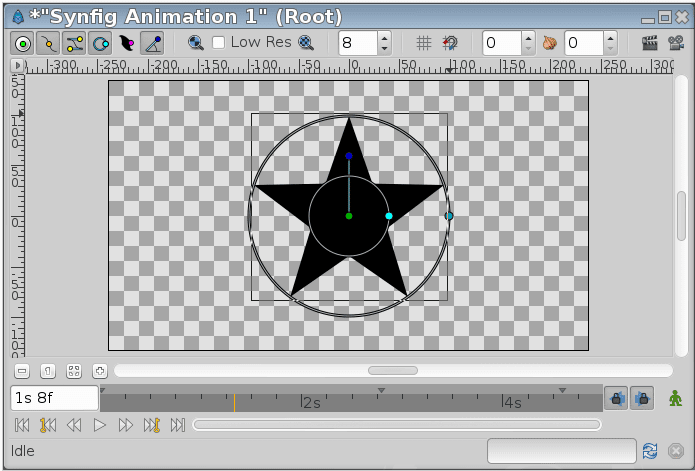This screenshot has width=695, height=471.
Task: Toggle the grid display icon
Action: coord(424,43)
